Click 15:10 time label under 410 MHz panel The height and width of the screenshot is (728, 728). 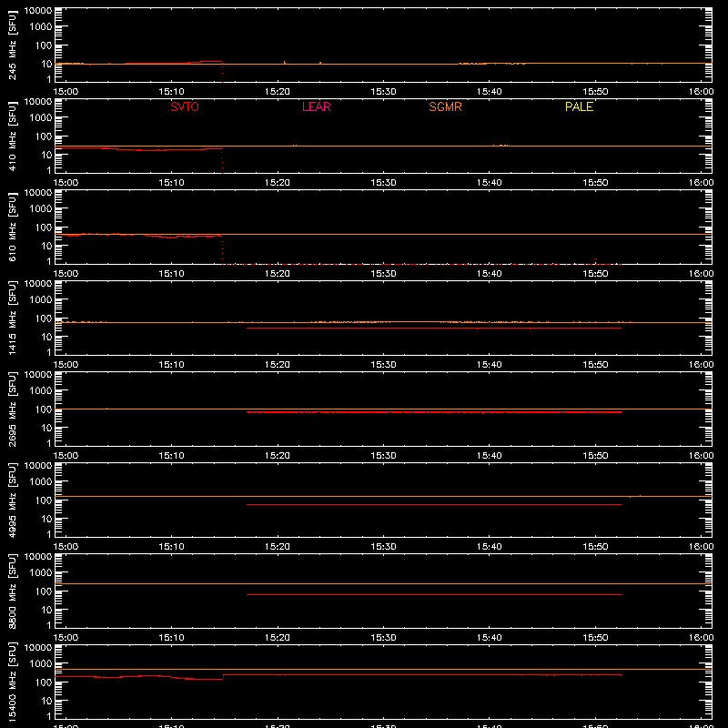(x=171, y=183)
